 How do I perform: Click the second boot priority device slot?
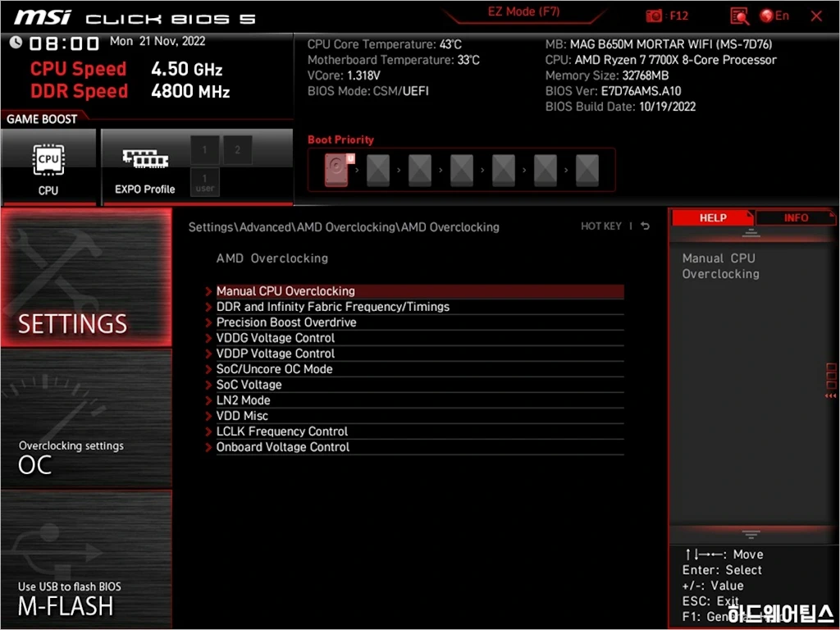click(378, 170)
